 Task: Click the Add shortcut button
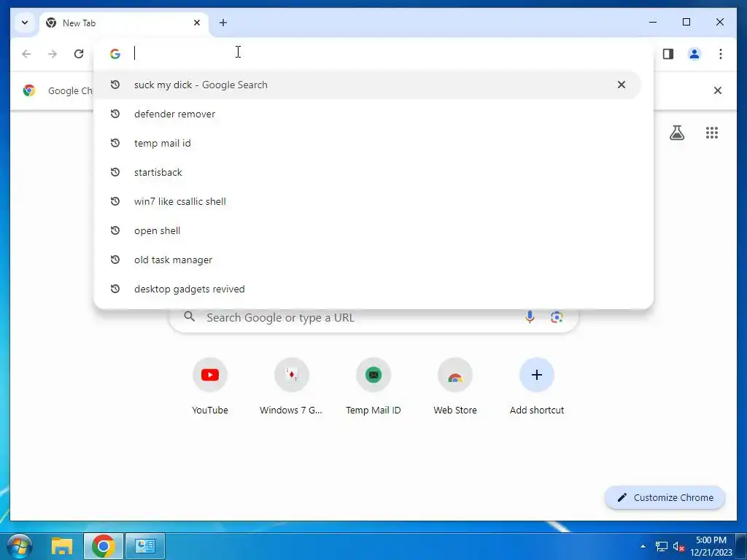[537, 386]
